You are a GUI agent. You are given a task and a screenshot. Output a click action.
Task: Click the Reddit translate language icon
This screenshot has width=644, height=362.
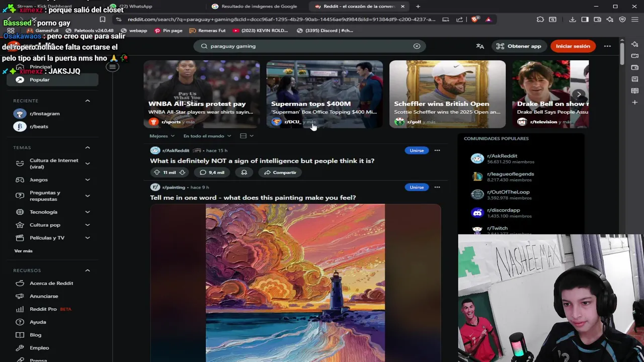480,46
